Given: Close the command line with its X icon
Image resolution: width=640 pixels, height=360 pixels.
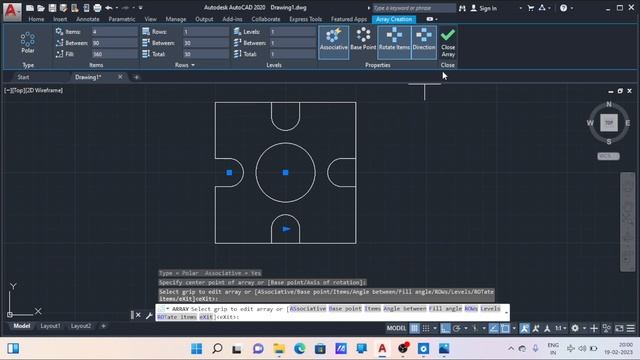Looking at the screenshot, I should (138, 315).
